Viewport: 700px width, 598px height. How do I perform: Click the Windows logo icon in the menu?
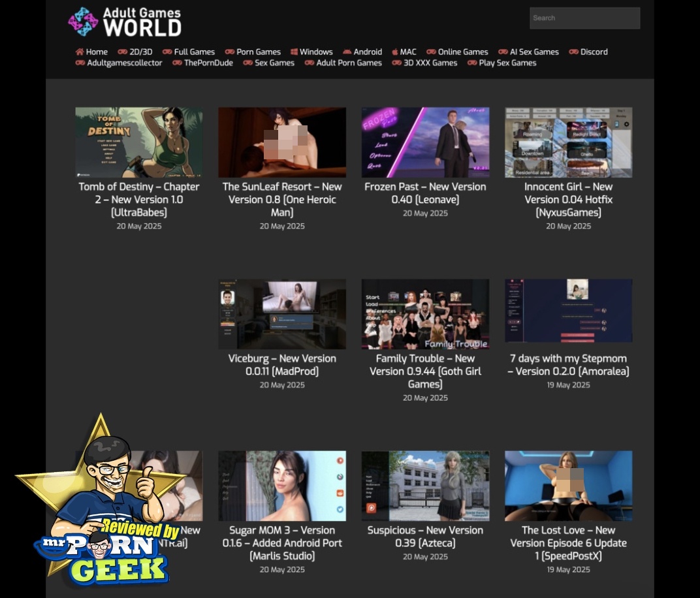coord(294,52)
